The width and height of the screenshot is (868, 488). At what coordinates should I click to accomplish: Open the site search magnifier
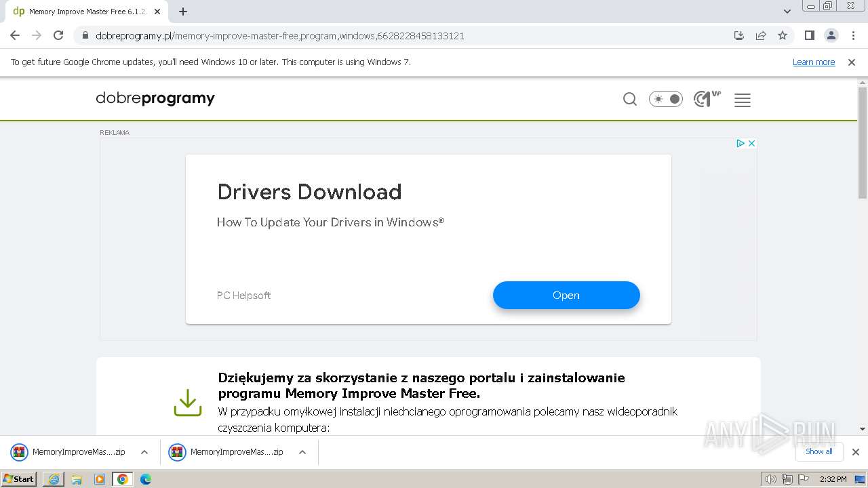[x=630, y=100]
